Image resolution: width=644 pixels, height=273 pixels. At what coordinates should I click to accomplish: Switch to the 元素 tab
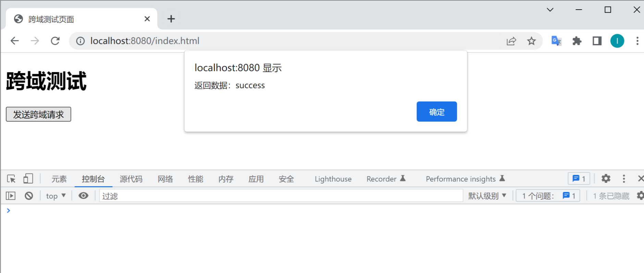(59, 179)
